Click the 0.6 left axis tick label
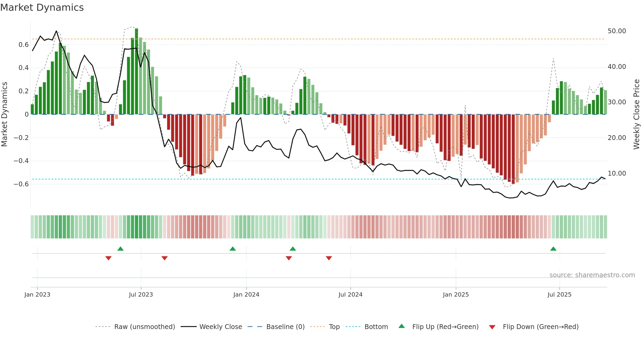The width and height of the screenshot is (644, 362). coord(24,45)
